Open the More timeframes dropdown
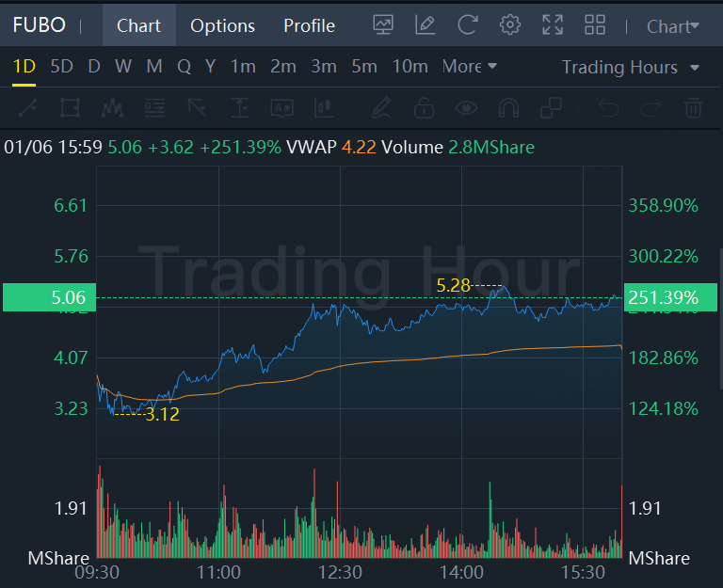 pyautogui.click(x=469, y=67)
